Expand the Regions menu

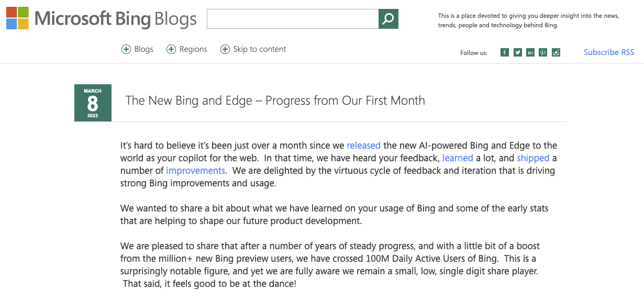[193, 49]
